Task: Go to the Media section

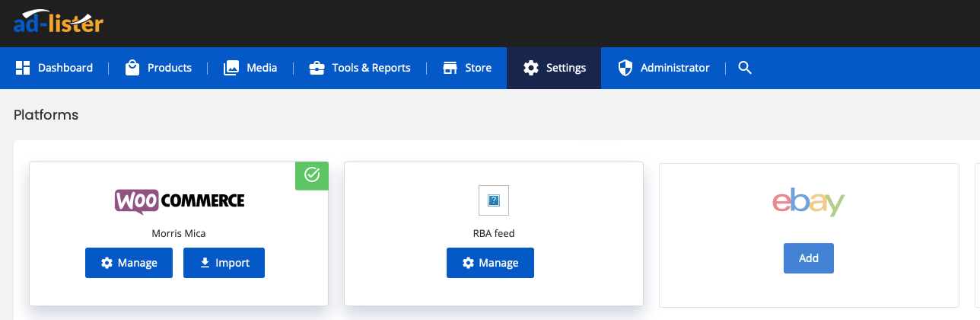Action: pos(250,68)
